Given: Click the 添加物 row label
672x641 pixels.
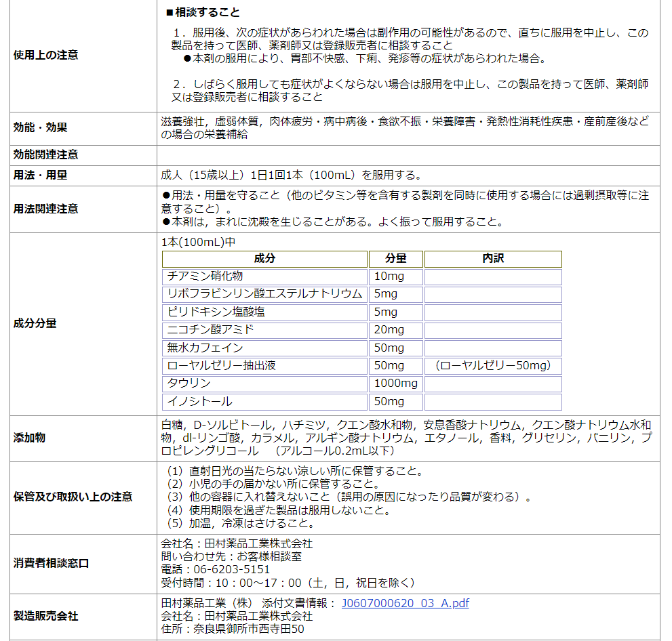Looking at the screenshot, I should 30,438.
